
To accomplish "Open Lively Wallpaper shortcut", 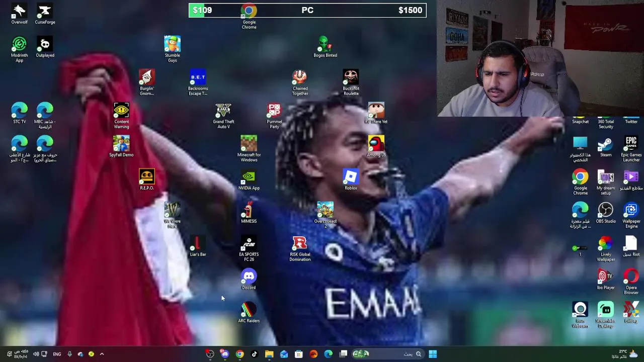I will pos(606,249).
